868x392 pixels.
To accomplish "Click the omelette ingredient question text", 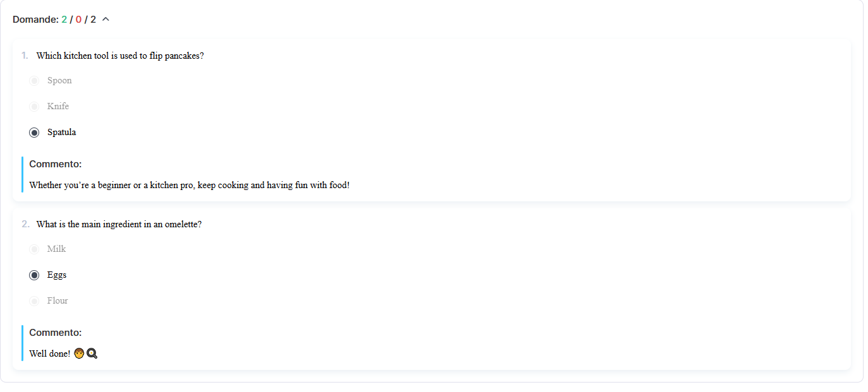I will [119, 224].
